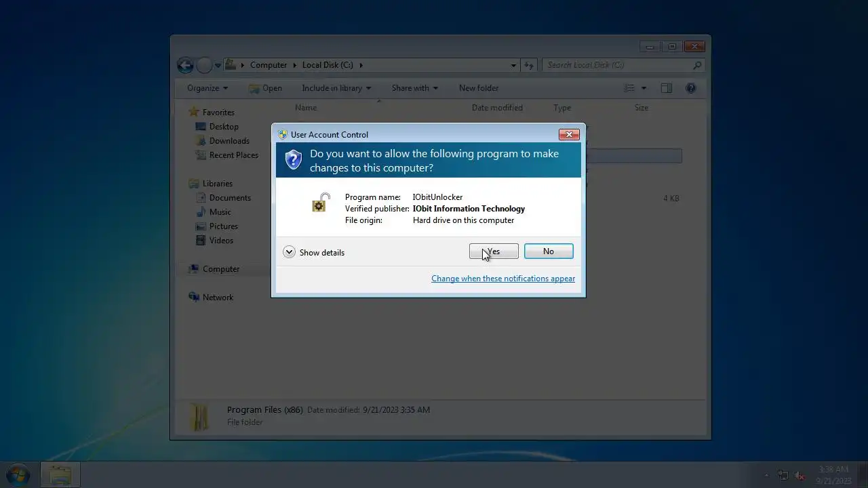Click the Change your view icon
Image resolution: width=868 pixels, height=488 pixels.
pos(629,88)
